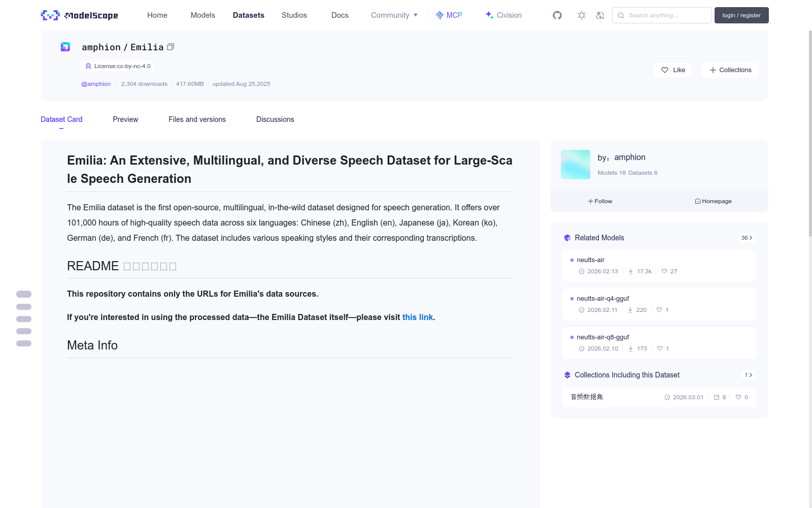This screenshot has width=812, height=508.
Task: Open the Docs page
Action: click(340, 15)
